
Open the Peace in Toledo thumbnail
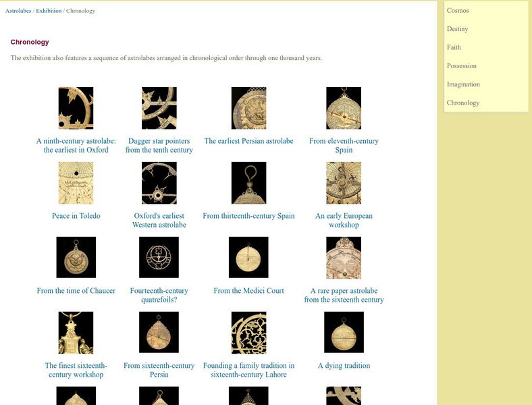point(76,183)
